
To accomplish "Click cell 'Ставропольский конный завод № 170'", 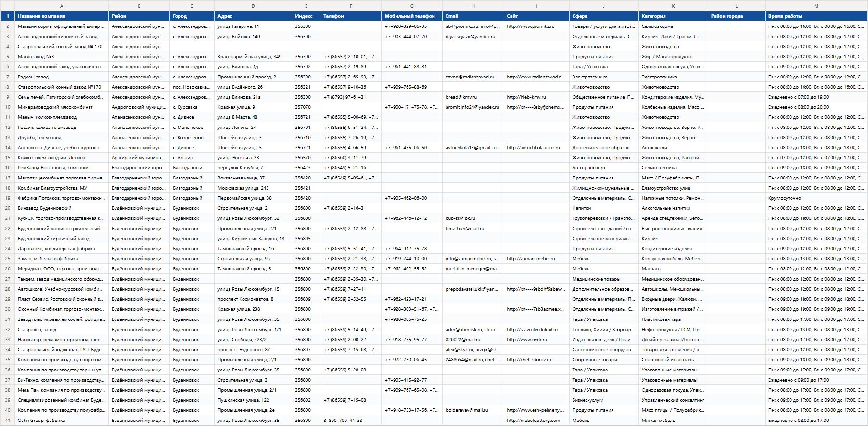I will pyautogui.click(x=62, y=46).
